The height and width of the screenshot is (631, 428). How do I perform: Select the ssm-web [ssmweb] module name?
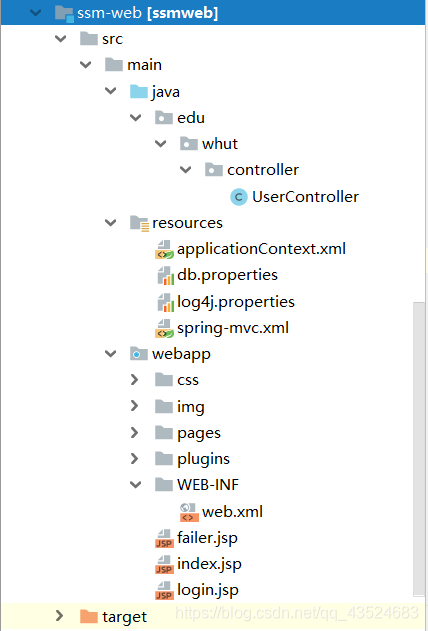(x=147, y=14)
